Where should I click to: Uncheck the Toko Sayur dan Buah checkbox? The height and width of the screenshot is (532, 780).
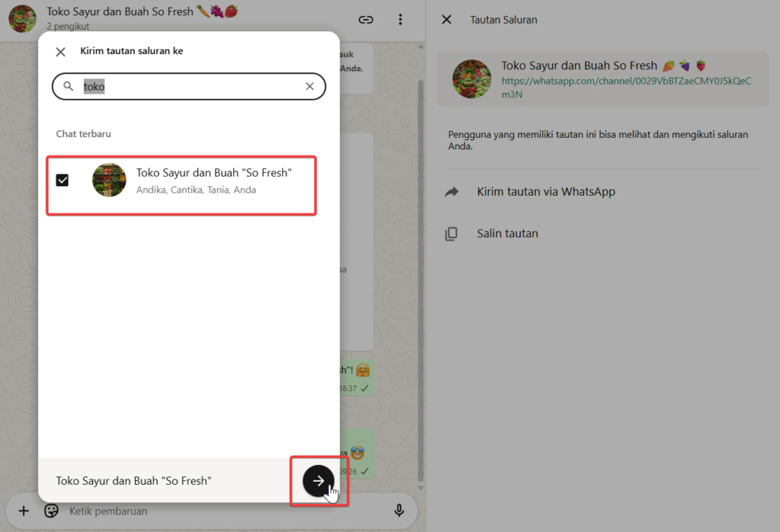(x=62, y=180)
